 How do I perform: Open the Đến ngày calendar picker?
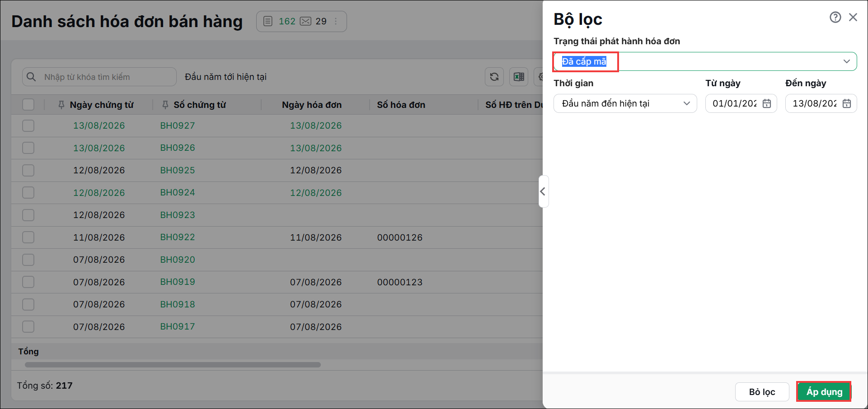(847, 103)
